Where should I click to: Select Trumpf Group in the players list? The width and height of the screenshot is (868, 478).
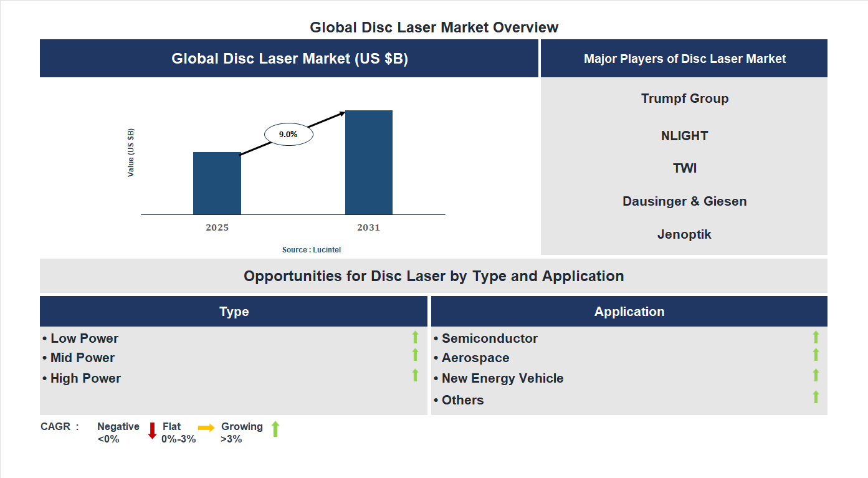point(684,98)
